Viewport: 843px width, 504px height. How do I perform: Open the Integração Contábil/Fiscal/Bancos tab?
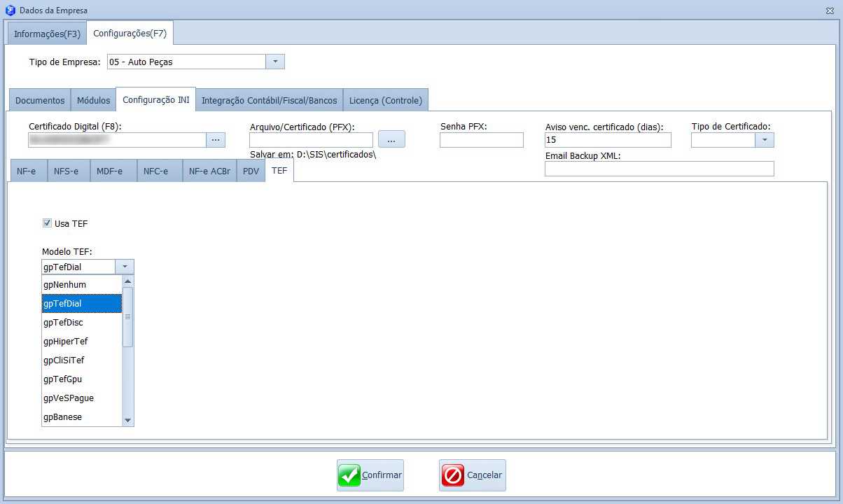(x=269, y=100)
